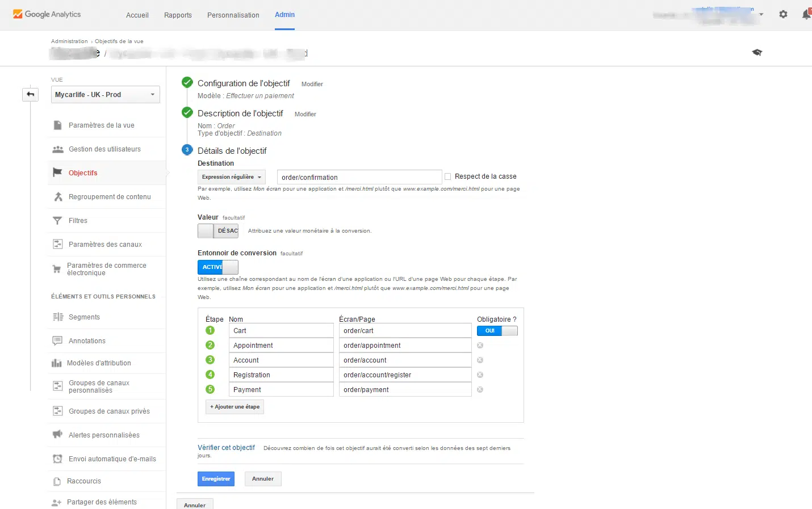Click the Objectifs flag icon in sidebar

point(57,173)
